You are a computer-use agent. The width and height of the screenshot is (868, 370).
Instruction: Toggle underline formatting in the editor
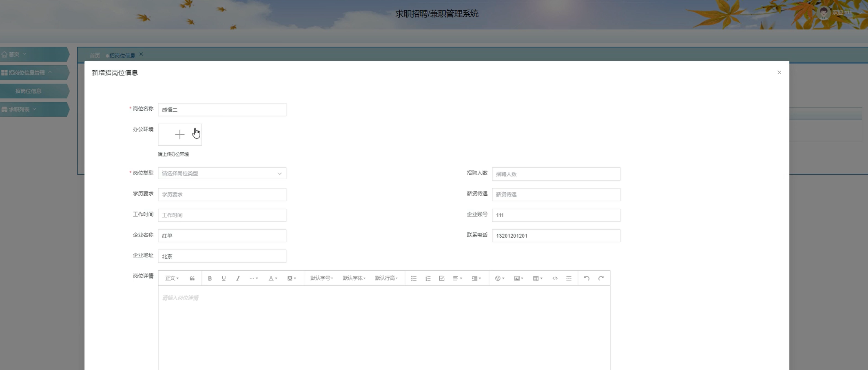coord(224,279)
